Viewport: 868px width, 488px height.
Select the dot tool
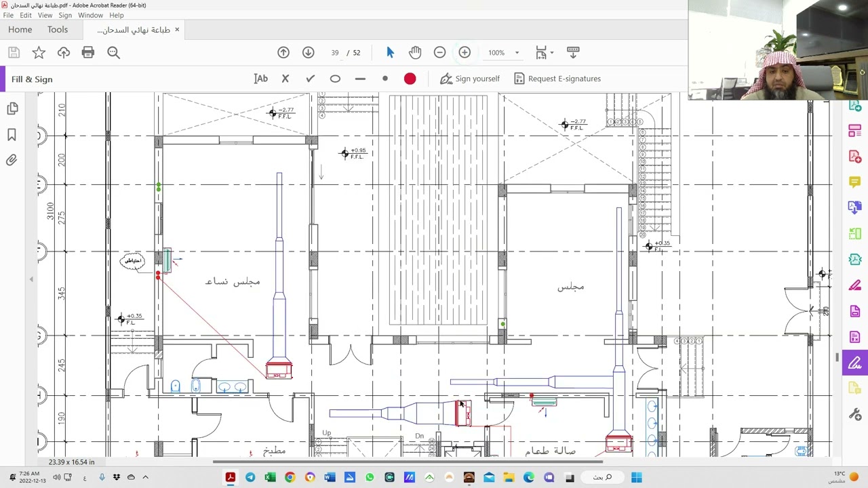385,79
